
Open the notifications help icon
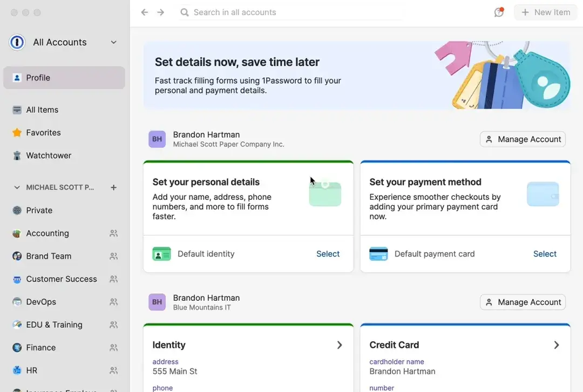[499, 12]
